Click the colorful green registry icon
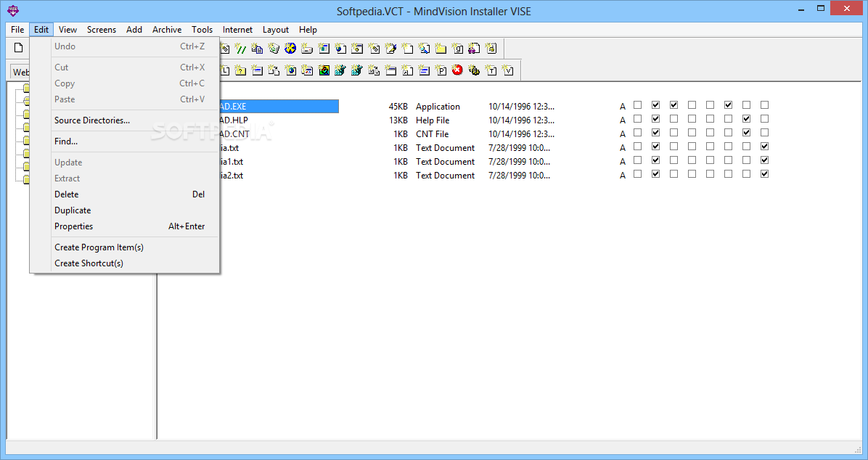Screen dimensions: 868x460 (324, 70)
